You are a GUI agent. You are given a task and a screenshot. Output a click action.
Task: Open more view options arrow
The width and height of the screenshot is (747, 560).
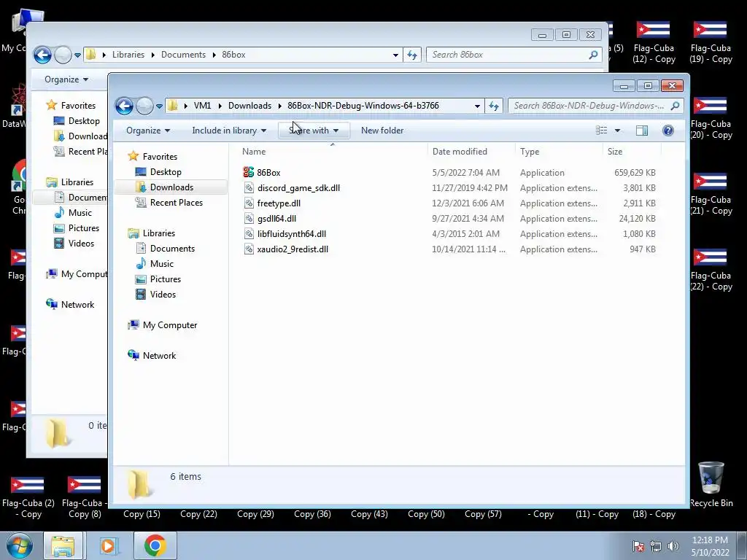point(617,131)
